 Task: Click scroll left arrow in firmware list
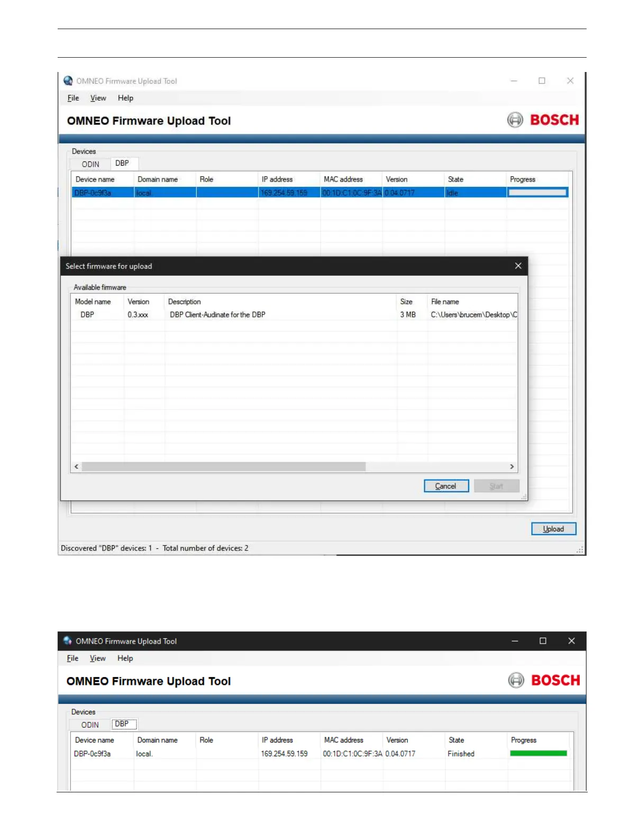click(x=77, y=466)
